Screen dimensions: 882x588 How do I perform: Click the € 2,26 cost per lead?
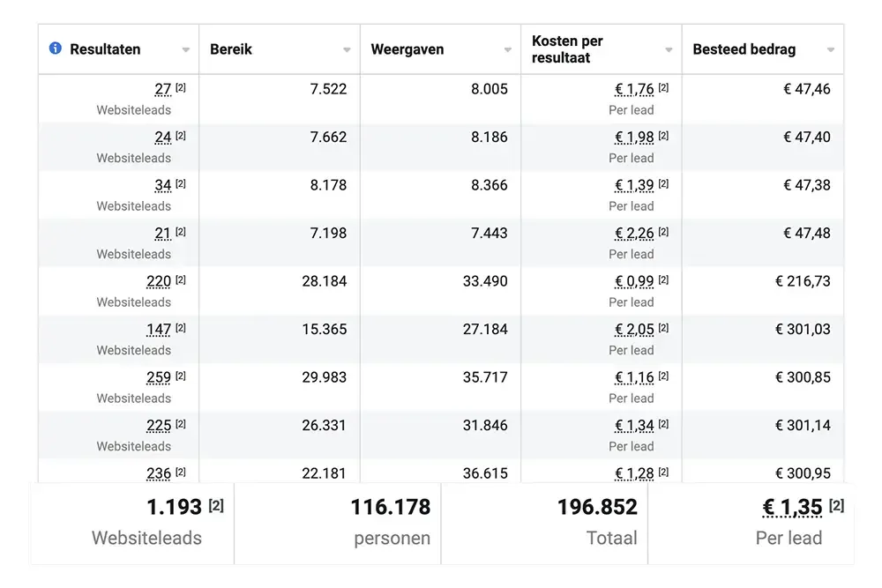coord(634,234)
